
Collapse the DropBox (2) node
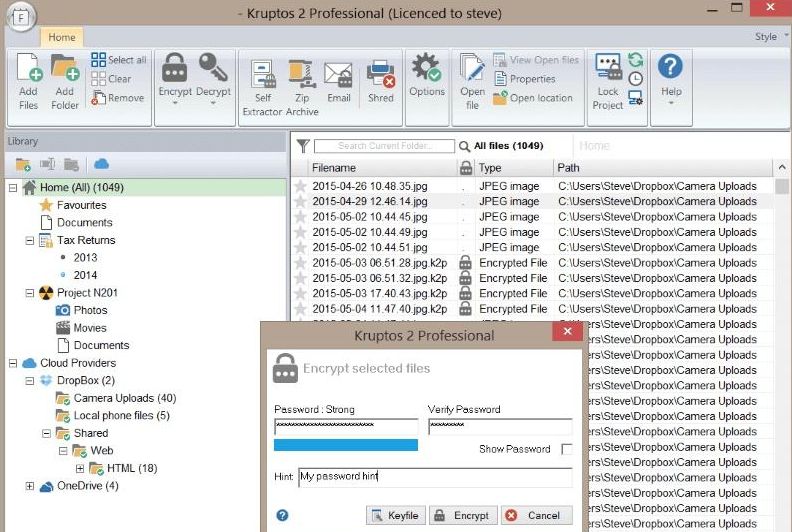tap(30, 380)
